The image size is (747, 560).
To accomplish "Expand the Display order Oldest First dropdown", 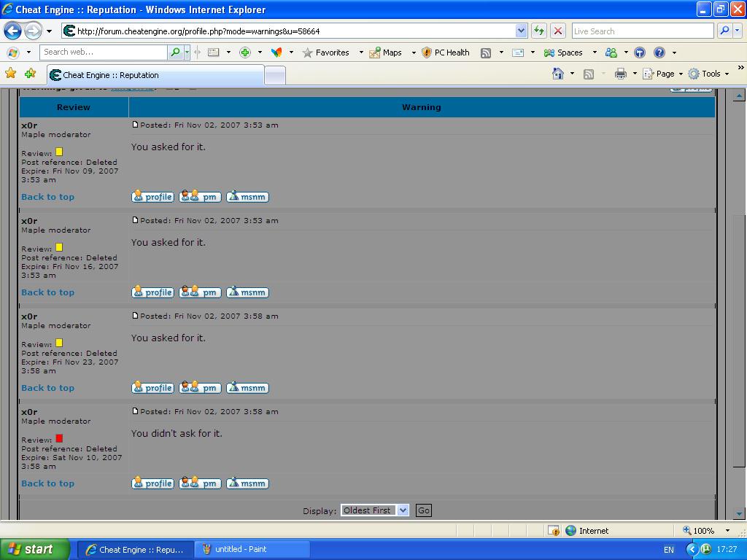I will point(403,510).
